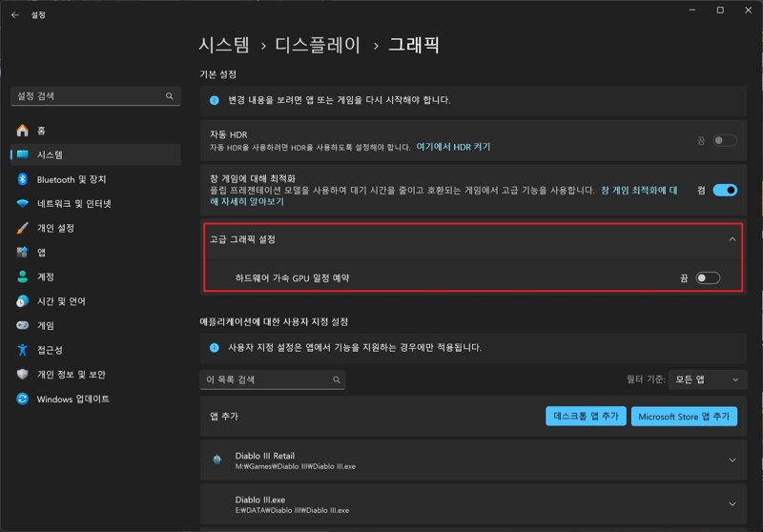Open 접근성 settings in the sidebar
Image resolution: width=763 pixels, height=532 pixels.
point(96,350)
